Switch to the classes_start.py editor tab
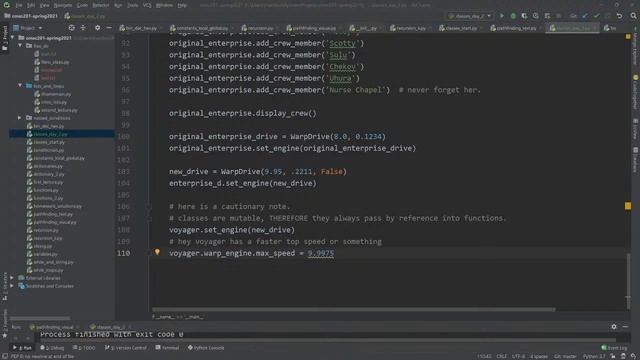 (x=460, y=28)
